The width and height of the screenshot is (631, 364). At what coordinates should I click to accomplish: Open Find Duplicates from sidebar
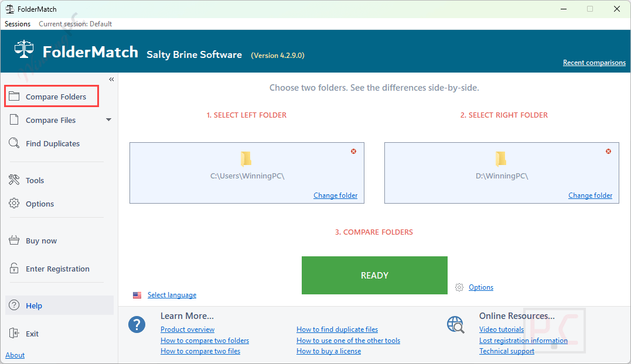point(53,143)
